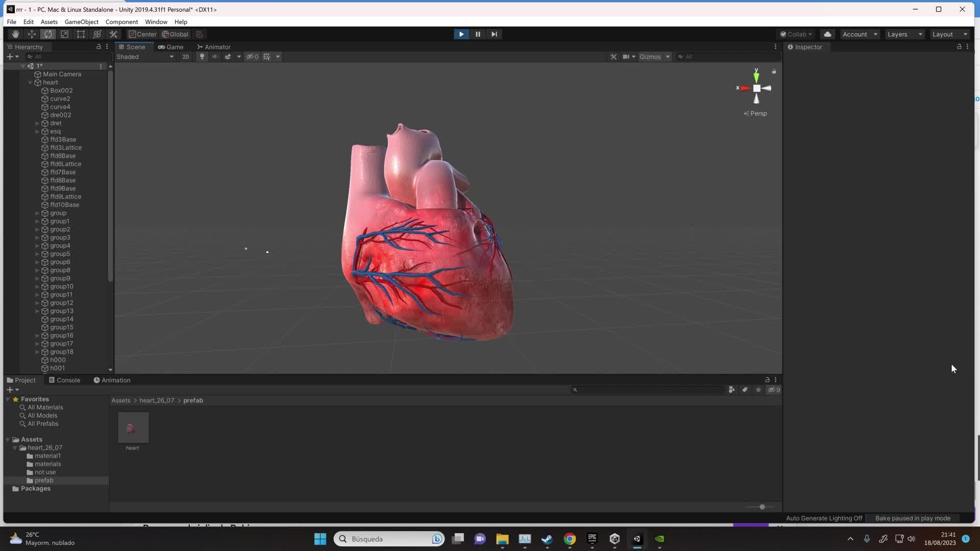Open the Shaded draw mode dropdown
The height and width of the screenshot is (551, 980).
[145, 57]
